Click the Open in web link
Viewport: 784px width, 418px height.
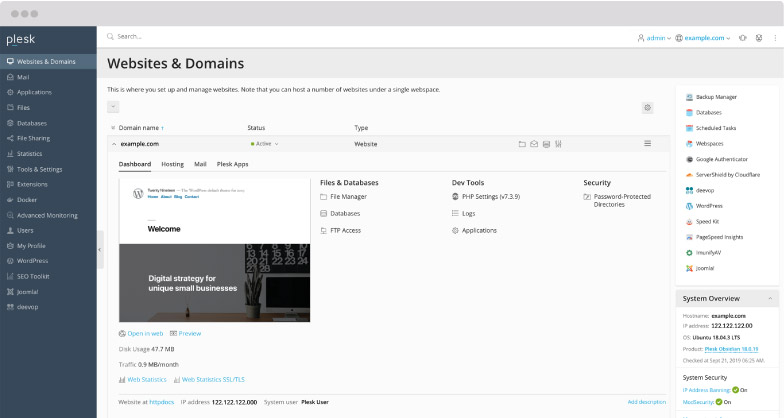pos(145,333)
